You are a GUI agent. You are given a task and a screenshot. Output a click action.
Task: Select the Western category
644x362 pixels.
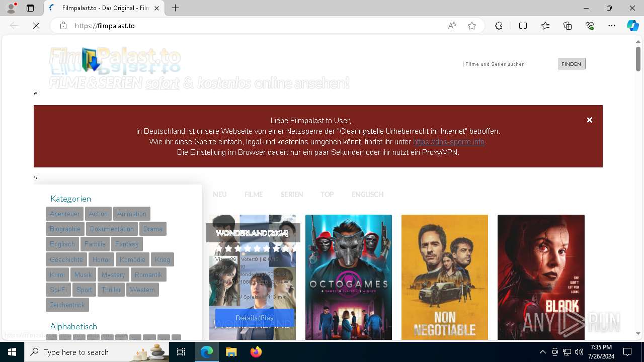[x=142, y=290]
